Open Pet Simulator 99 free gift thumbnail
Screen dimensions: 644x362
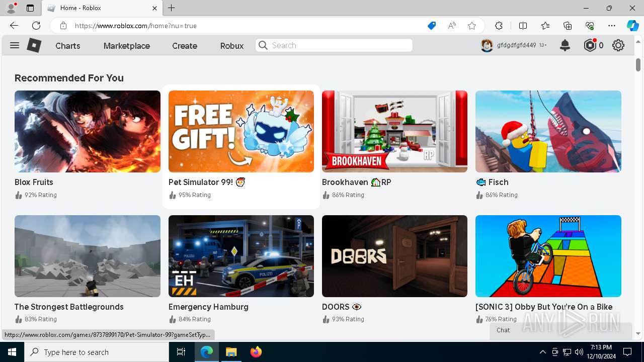pos(241,131)
